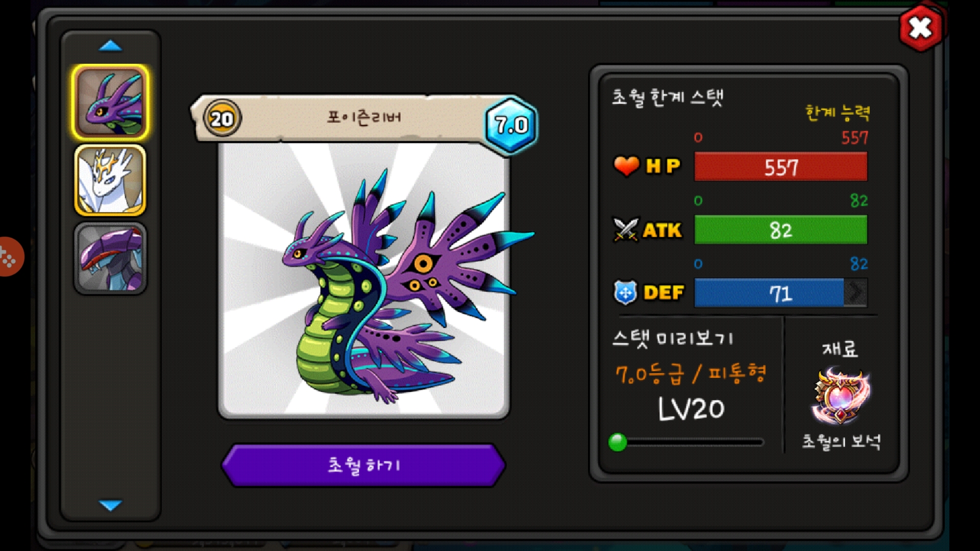
Task: Click the DEF shield icon
Action: coord(625,292)
